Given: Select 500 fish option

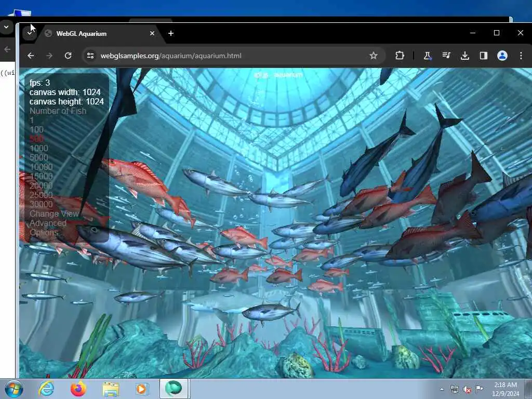Looking at the screenshot, I should 36,139.
